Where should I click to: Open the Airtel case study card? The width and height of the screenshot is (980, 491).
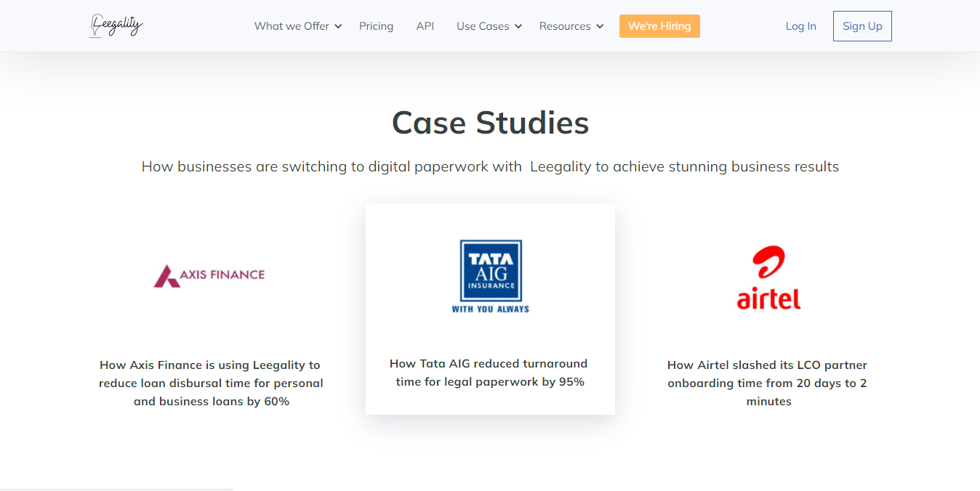[768, 327]
